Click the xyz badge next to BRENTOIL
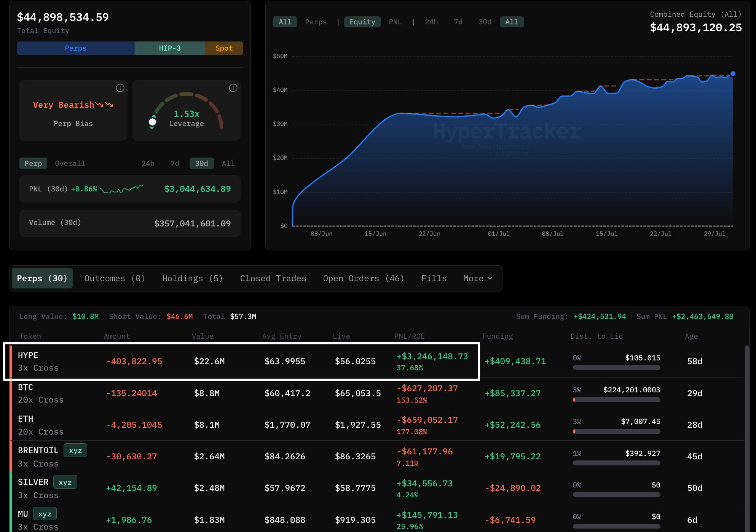The image size is (756, 532). coord(75,450)
